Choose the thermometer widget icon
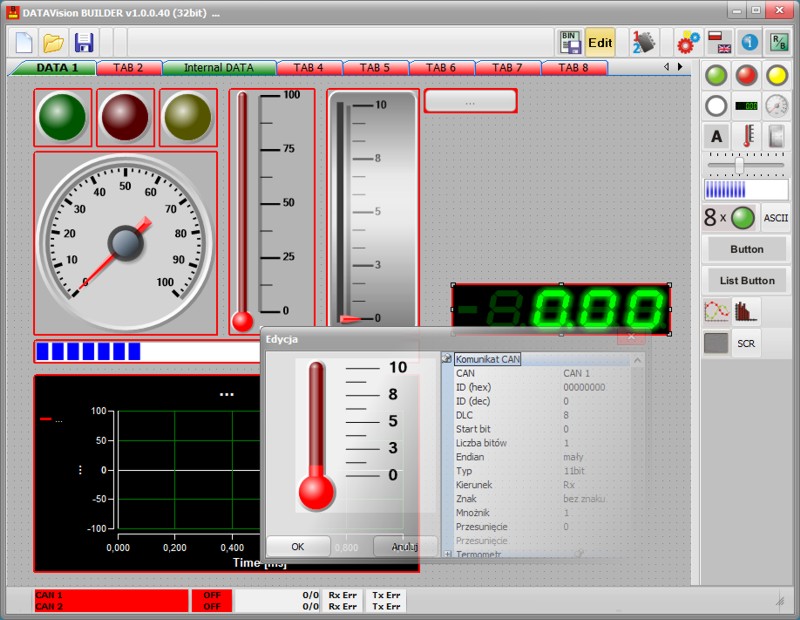The height and width of the screenshot is (620, 800). click(747, 136)
